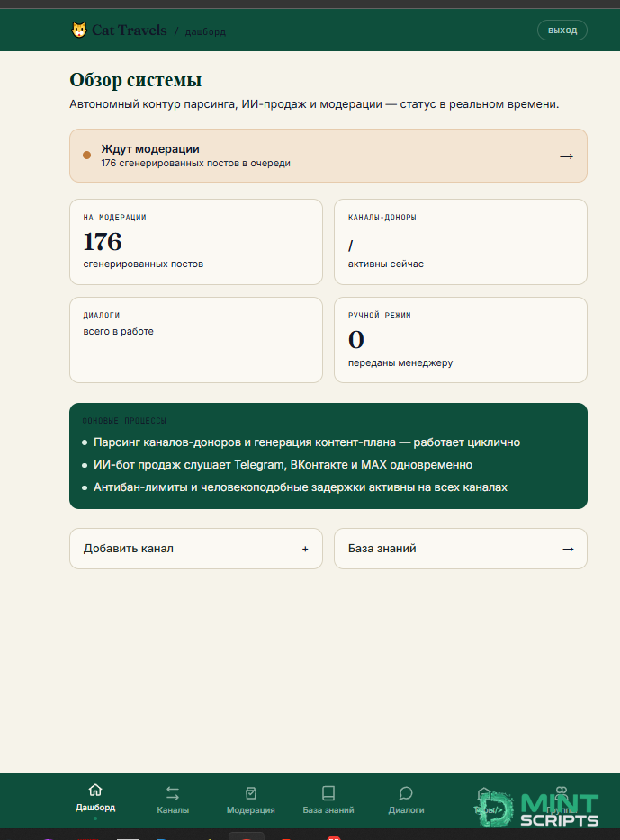
Task: Click the line about Парсинг каналов-доноров
Action: (307, 442)
